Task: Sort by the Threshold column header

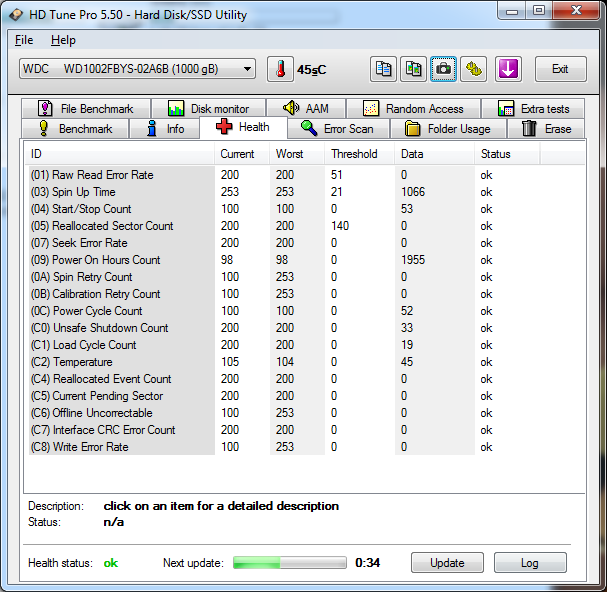Action: coord(360,154)
